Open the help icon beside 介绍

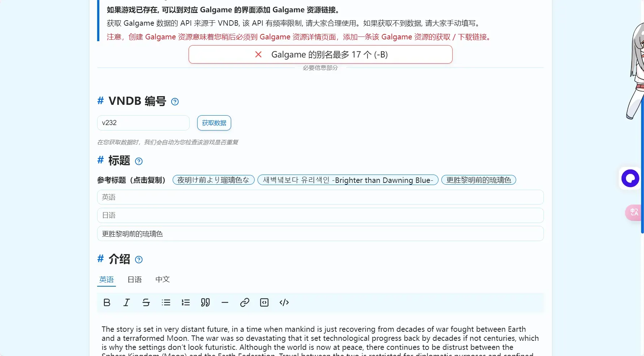pos(139,260)
